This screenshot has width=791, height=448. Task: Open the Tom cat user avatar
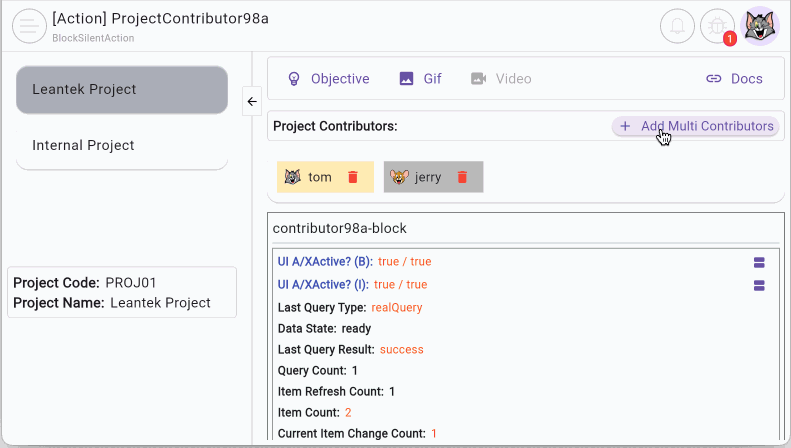759,26
